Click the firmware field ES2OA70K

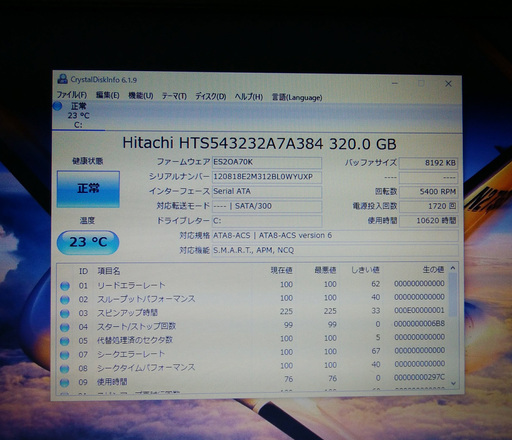[x=267, y=163]
